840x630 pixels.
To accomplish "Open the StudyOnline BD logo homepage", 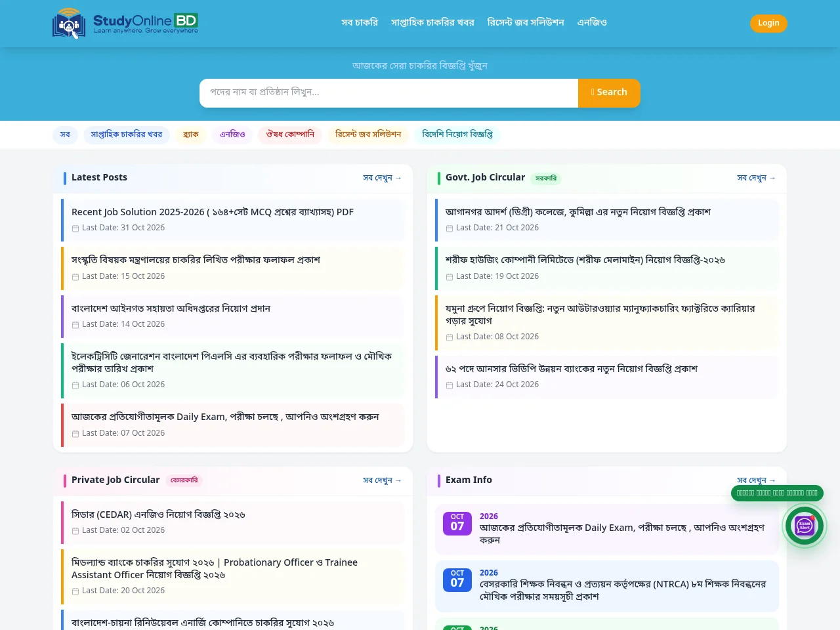I will click(x=125, y=23).
